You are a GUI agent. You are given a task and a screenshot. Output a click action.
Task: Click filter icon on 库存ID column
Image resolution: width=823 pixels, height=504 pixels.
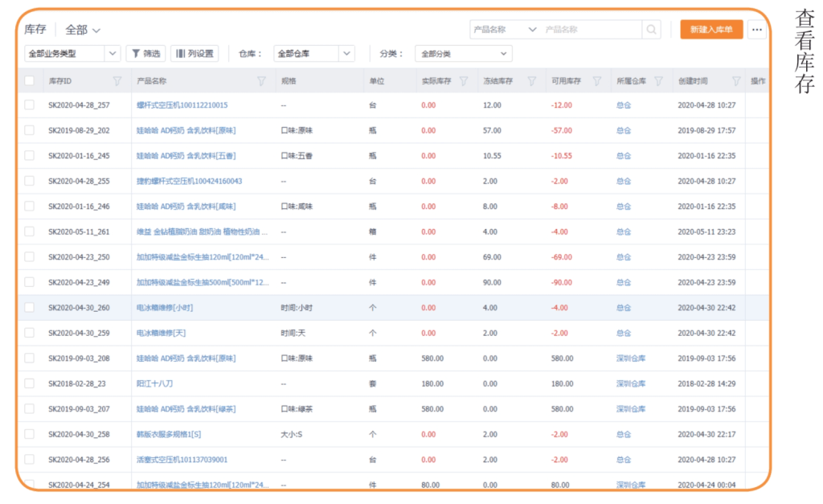point(117,81)
